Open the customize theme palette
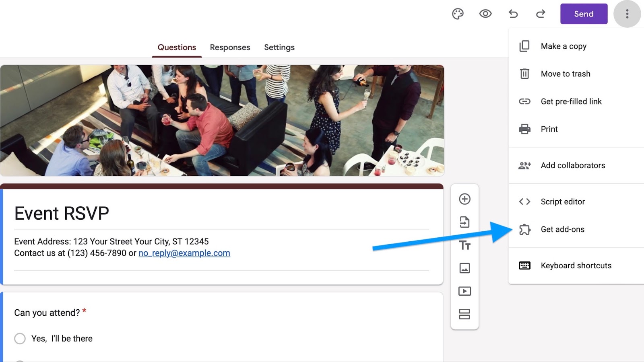This screenshot has width=644, height=362. pos(458,14)
